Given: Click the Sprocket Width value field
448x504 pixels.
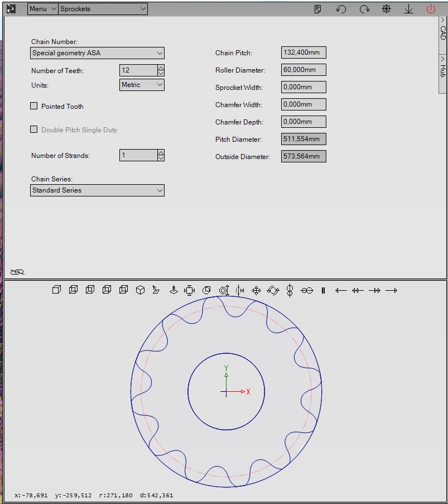Looking at the screenshot, I should click(304, 87).
